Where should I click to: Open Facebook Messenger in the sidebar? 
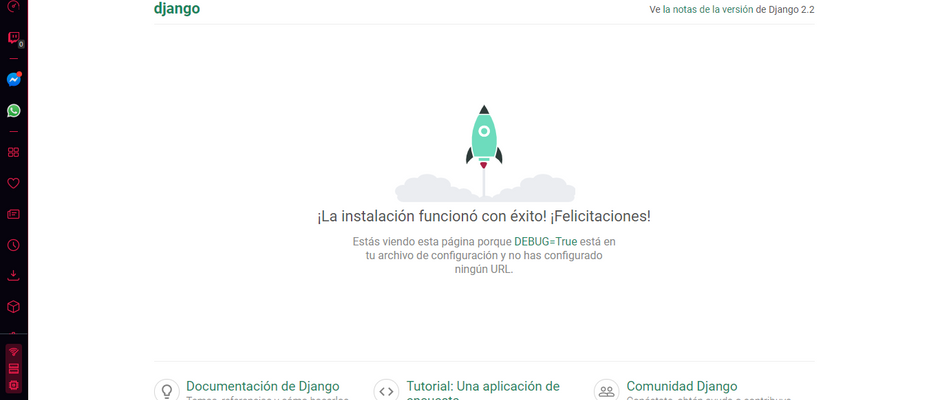tap(13, 79)
